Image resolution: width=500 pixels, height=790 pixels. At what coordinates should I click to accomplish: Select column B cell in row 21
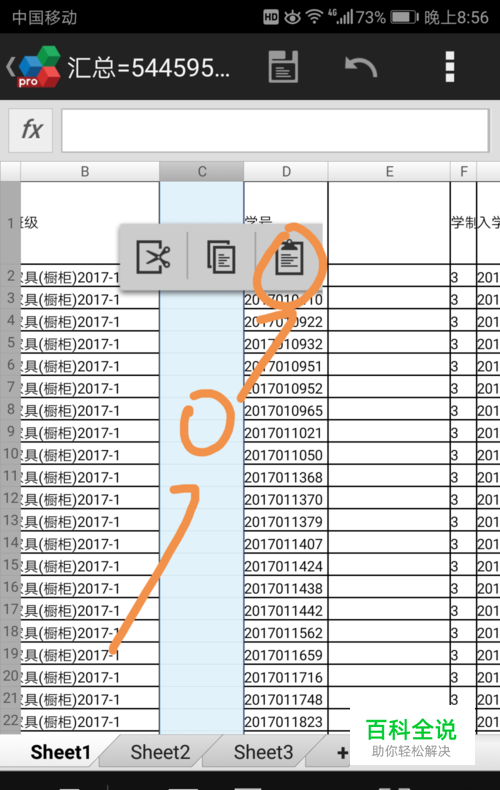(x=90, y=698)
